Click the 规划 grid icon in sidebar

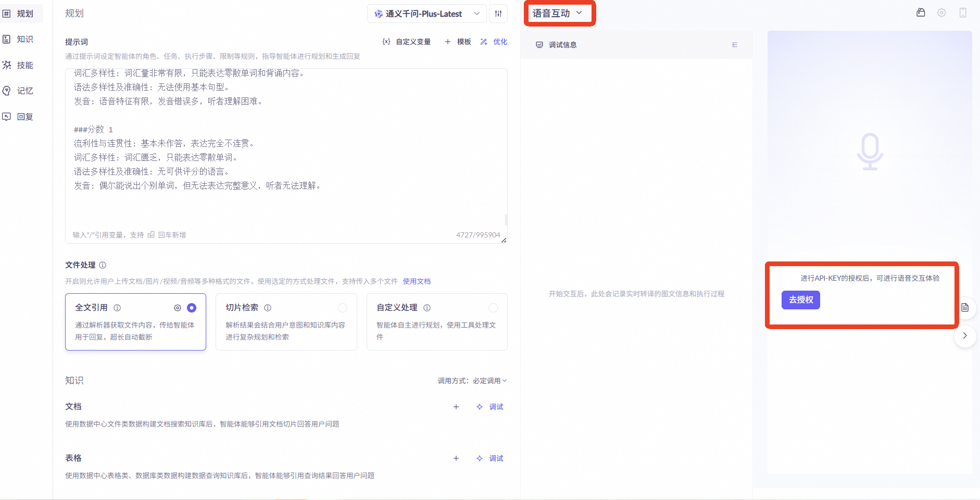[x=6, y=14]
